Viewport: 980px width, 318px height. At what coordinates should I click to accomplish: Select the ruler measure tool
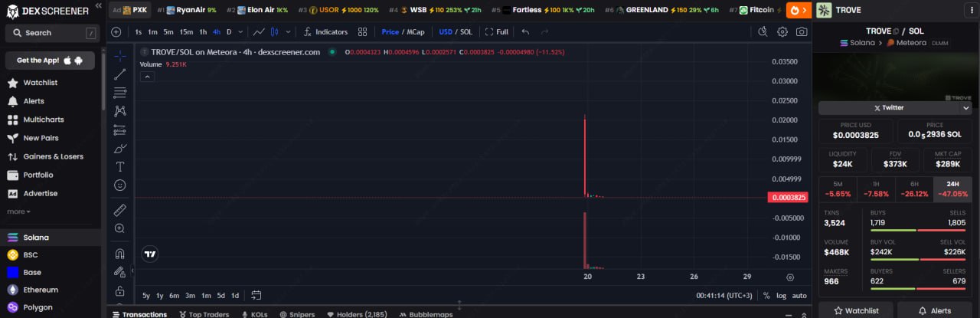tap(120, 209)
